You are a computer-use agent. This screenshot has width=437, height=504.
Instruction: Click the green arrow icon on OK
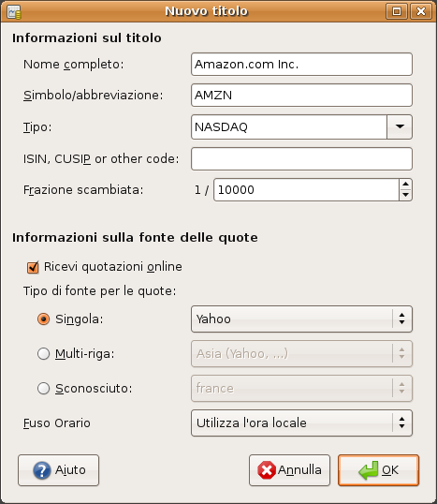click(369, 470)
